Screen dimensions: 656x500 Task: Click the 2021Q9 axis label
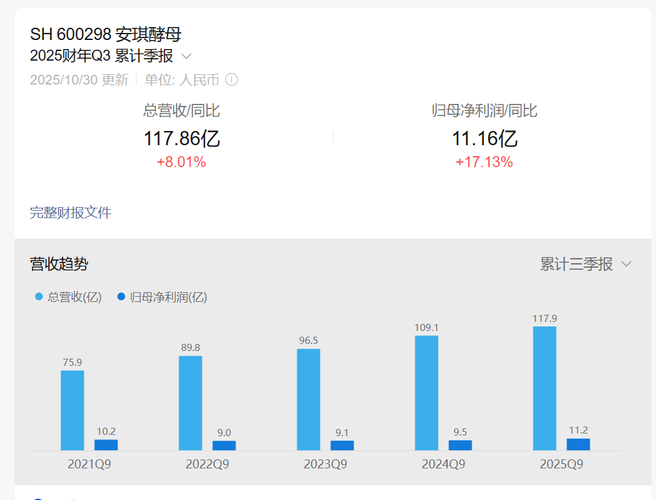point(90,464)
